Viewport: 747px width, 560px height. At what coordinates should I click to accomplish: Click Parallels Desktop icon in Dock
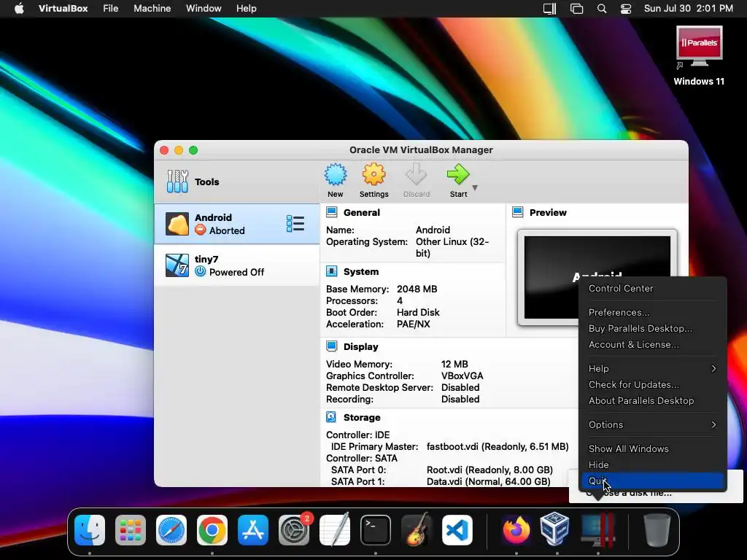(x=597, y=529)
